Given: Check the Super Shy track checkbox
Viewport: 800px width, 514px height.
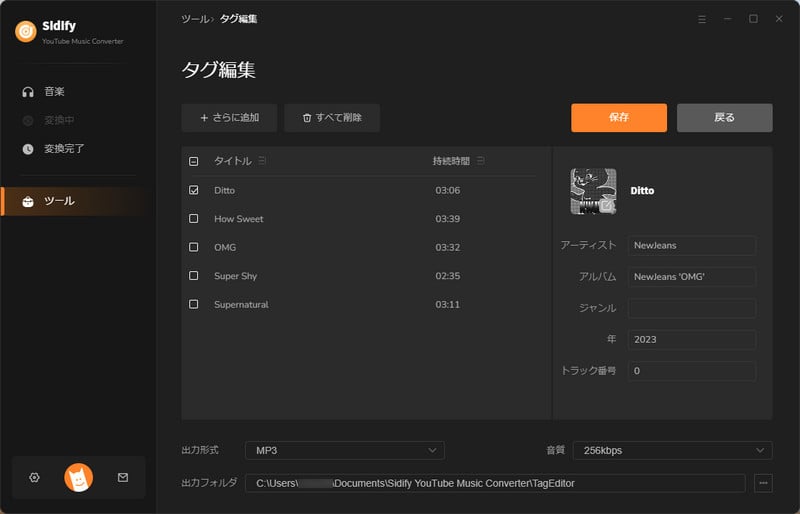Looking at the screenshot, I should (193, 276).
